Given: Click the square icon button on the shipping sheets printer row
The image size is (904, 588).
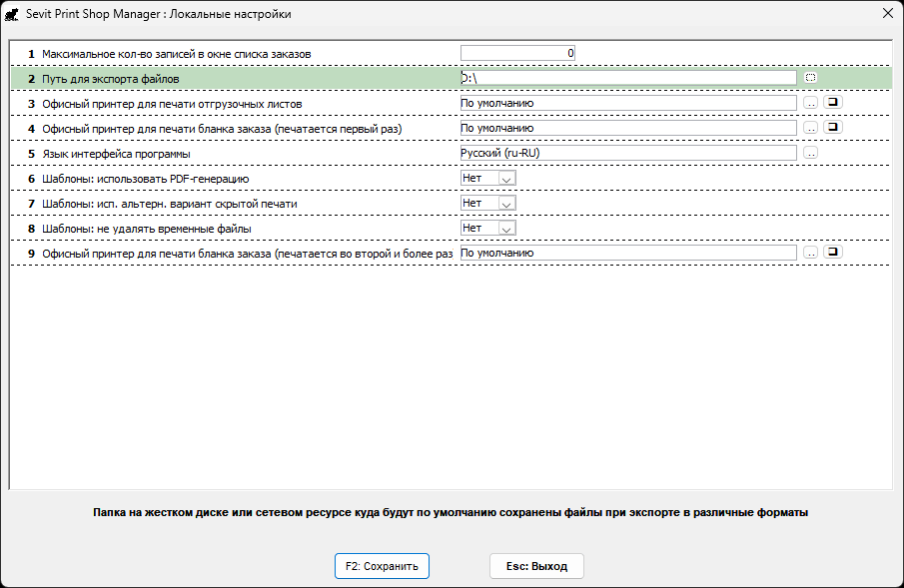Looking at the screenshot, I should (833, 103).
